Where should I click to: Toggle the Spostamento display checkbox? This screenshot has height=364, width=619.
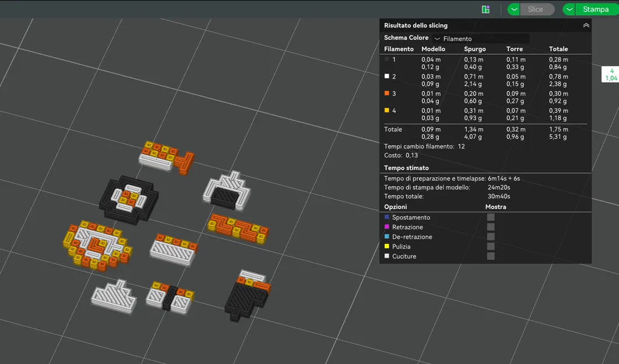(491, 217)
